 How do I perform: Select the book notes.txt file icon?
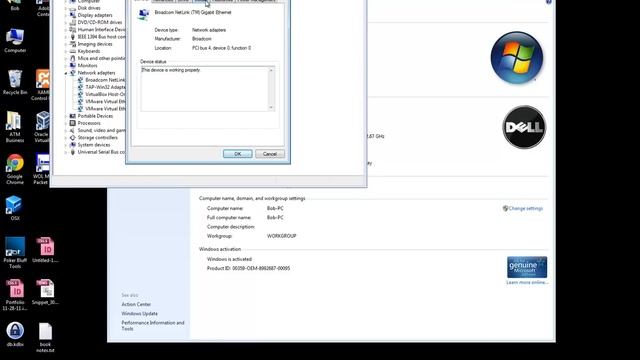point(45,338)
